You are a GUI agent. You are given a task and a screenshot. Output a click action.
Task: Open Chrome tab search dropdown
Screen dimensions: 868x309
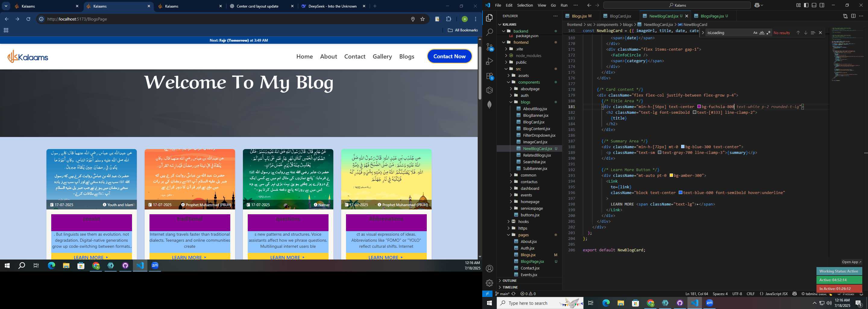tap(6, 6)
